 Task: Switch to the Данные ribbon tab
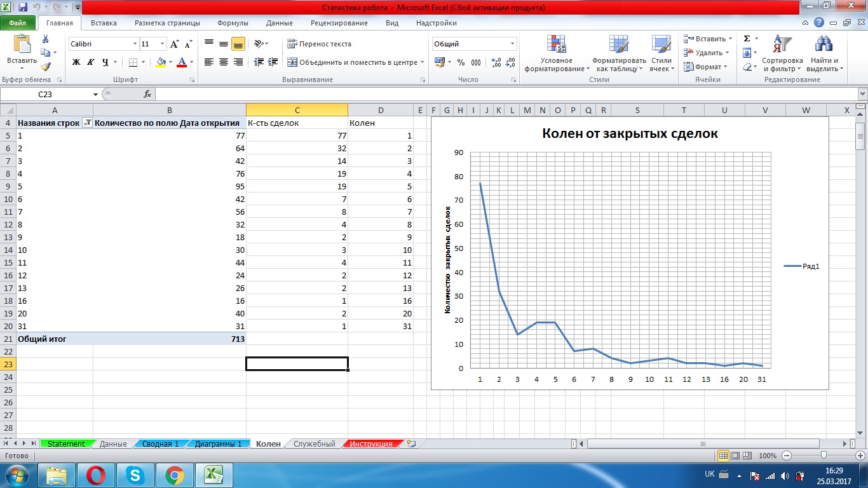[x=280, y=23]
